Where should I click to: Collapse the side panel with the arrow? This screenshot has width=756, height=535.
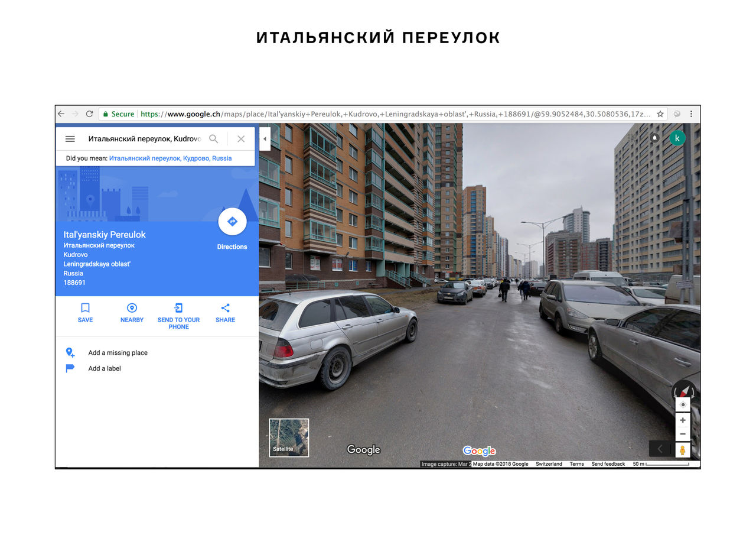(x=265, y=139)
